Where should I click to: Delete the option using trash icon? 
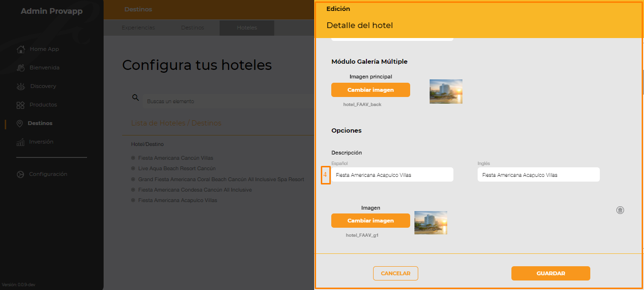620,210
